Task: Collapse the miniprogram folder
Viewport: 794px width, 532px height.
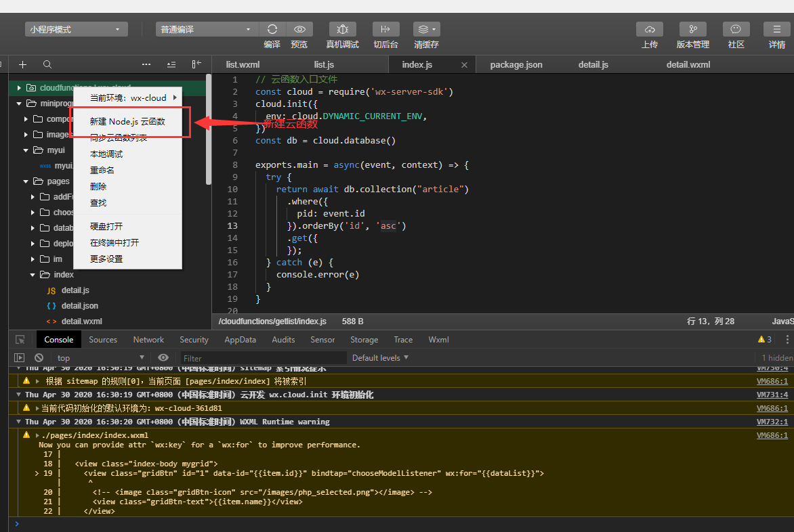Action: coord(19,103)
